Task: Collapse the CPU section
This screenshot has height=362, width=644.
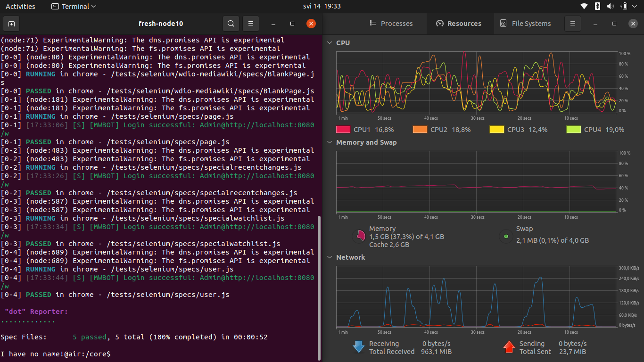Action: (329, 42)
